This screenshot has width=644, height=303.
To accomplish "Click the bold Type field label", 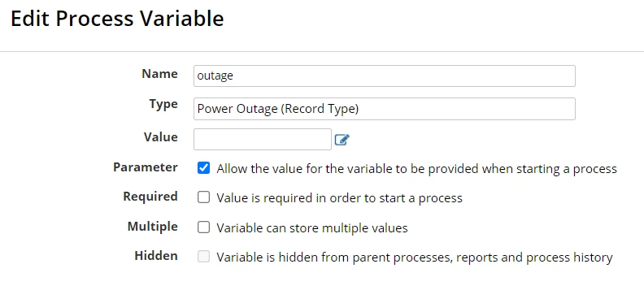I will (x=163, y=104).
